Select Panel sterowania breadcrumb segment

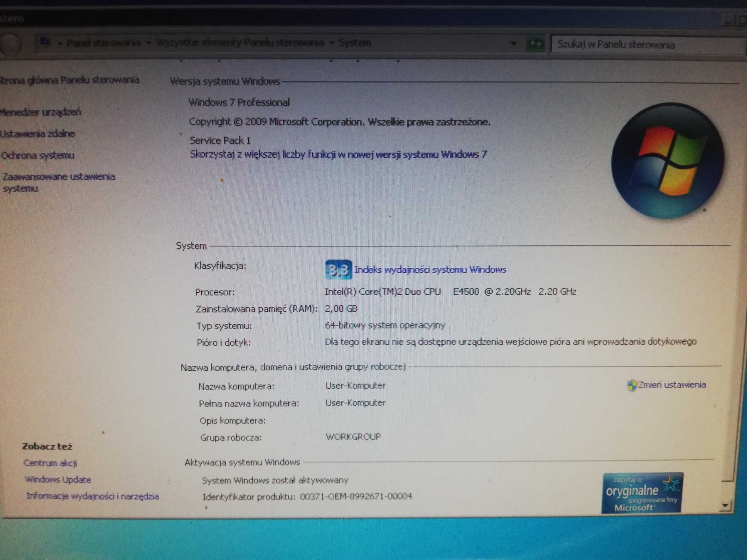(103, 43)
